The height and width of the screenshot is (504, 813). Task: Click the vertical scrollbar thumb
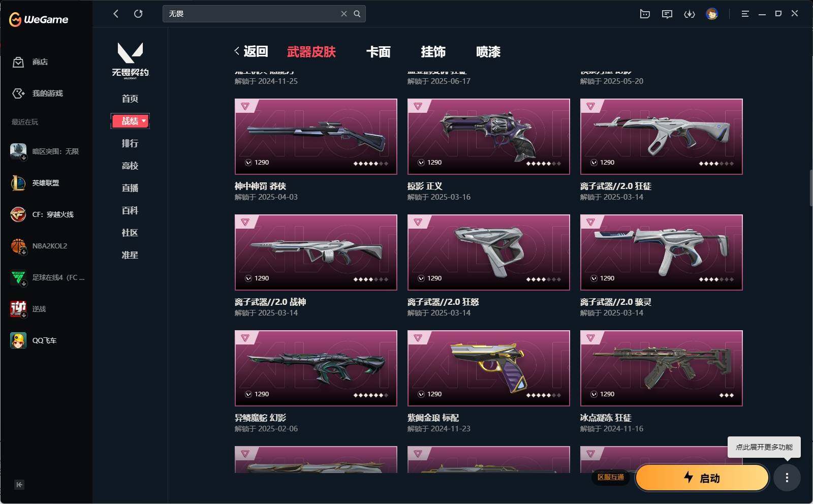(x=811, y=188)
